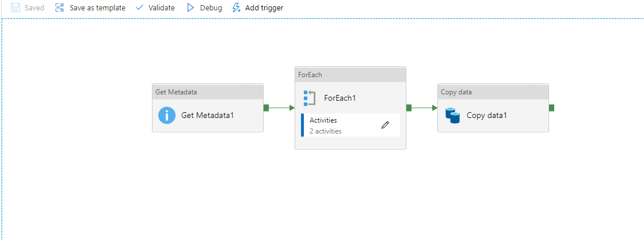The width and height of the screenshot is (644, 240).
Task: Select the Debug label in toolbar
Action: tap(211, 8)
